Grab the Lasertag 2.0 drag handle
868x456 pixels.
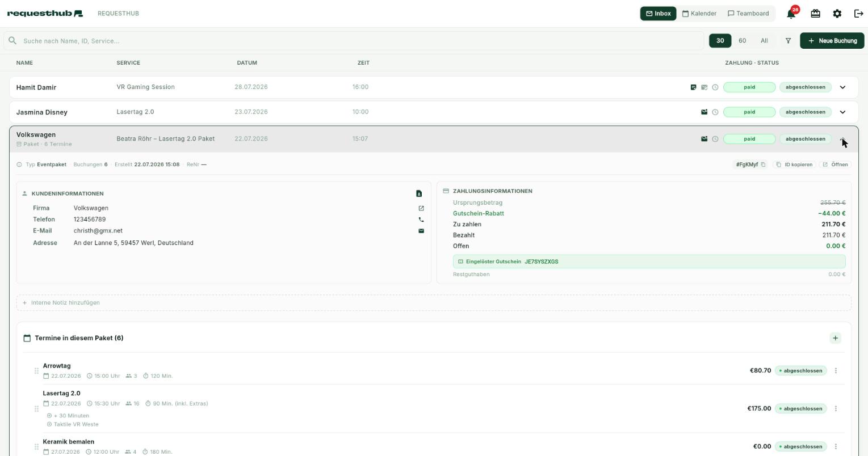tap(36, 409)
